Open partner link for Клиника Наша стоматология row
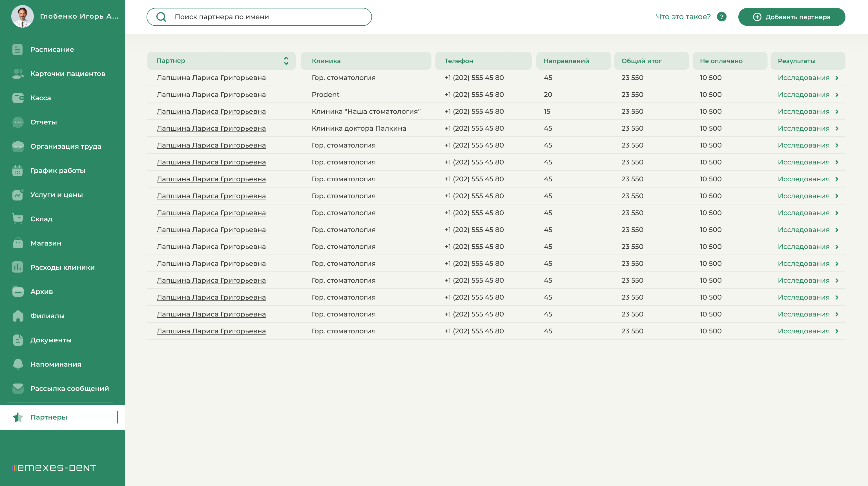This screenshot has width=868, height=486. [x=211, y=112]
